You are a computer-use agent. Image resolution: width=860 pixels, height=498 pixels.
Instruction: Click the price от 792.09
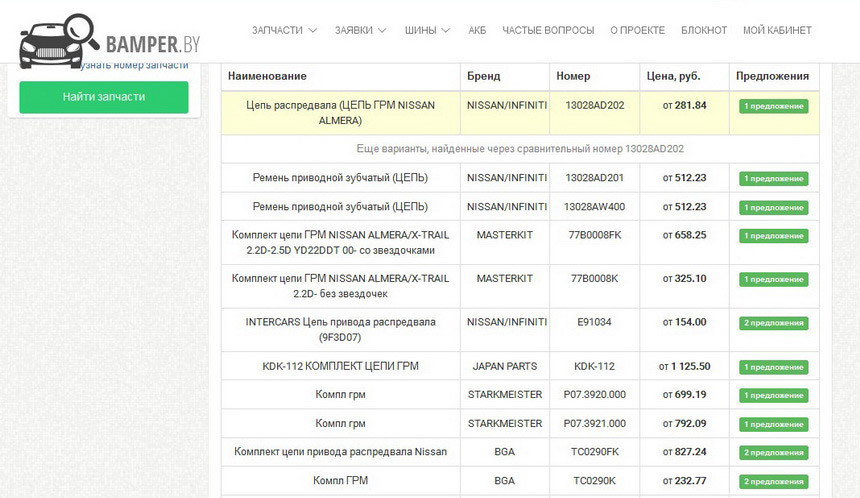(x=684, y=423)
